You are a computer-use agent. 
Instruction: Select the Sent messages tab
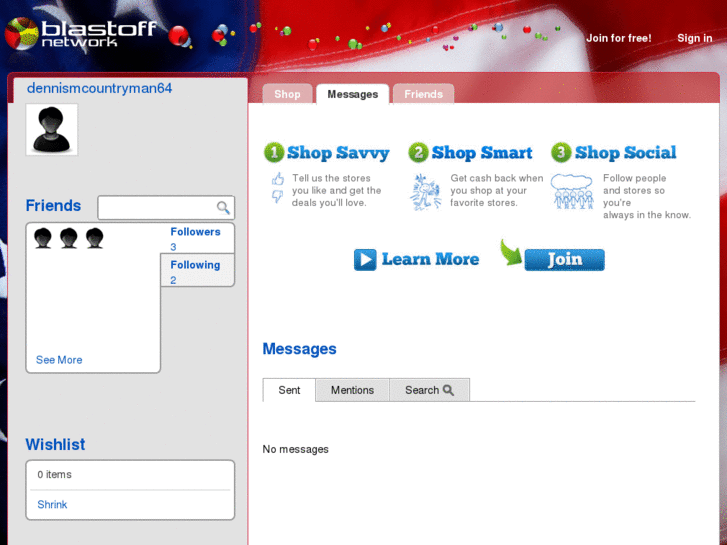coord(289,390)
